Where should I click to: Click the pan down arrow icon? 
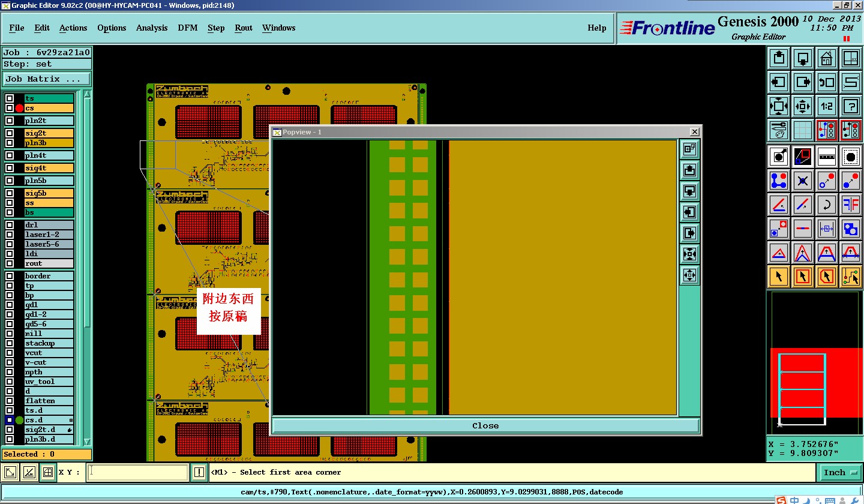(803, 59)
